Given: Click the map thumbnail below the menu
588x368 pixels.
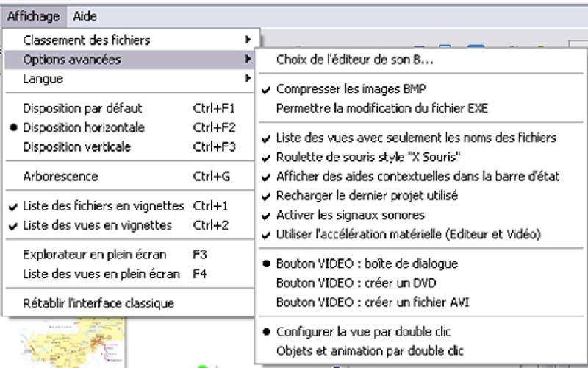Looking at the screenshot, I should click(x=71, y=343).
